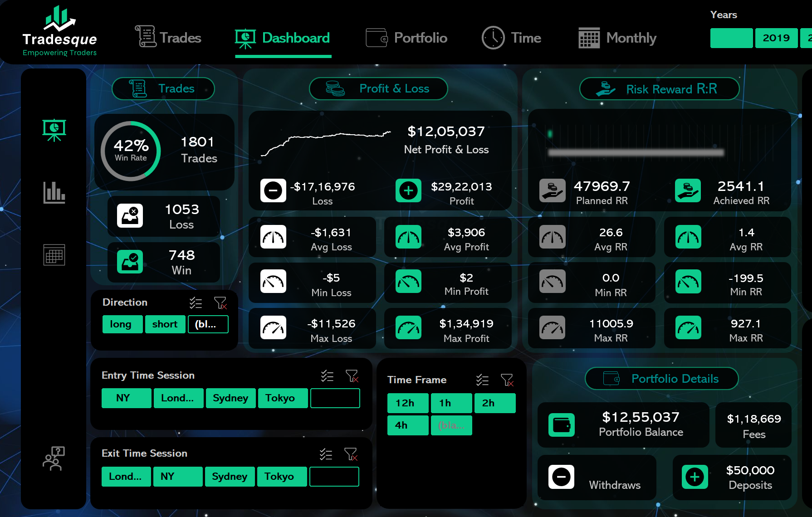This screenshot has width=812, height=517.
Task: Click the Min Loss gauge icon
Action: point(273,282)
